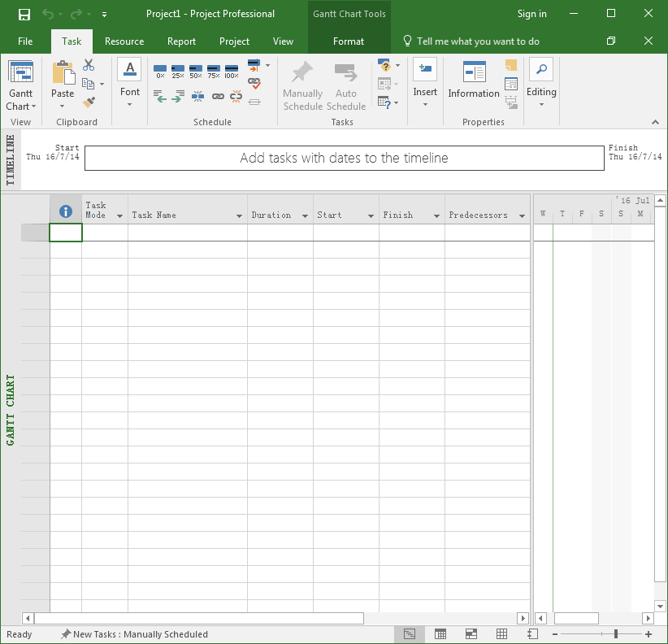Switch to Resource Sheet view in status bar
Viewport: 668px width, 644px height.
(x=502, y=634)
